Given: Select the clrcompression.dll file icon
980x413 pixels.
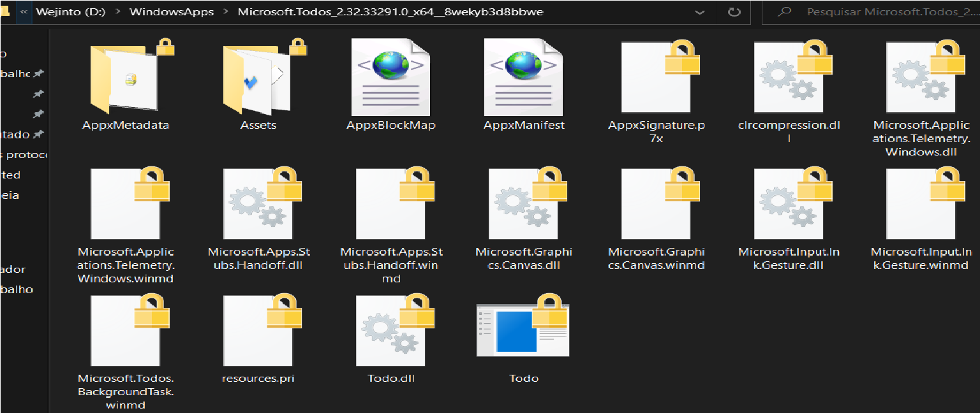Looking at the screenshot, I should pos(792,75).
